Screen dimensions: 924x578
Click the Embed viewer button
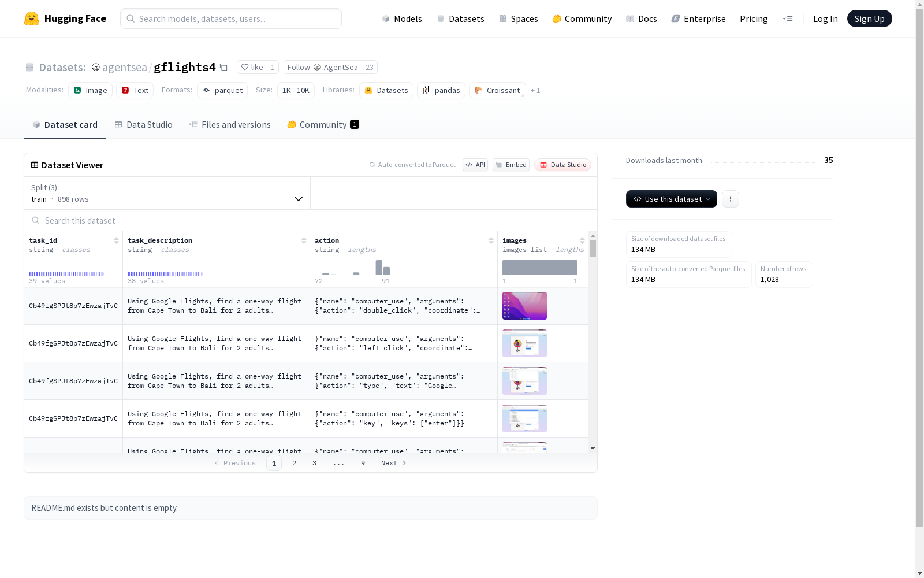[511, 165]
